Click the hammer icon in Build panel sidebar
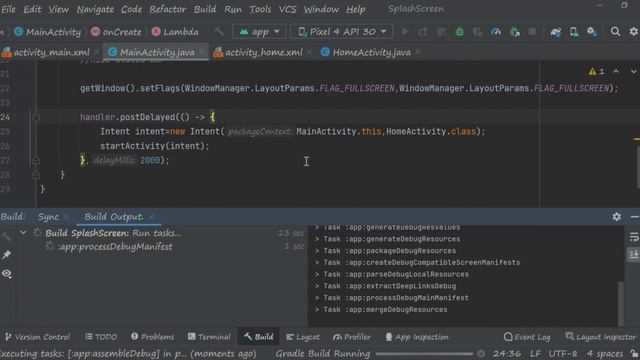This screenshot has height=360, width=640. click(7, 236)
